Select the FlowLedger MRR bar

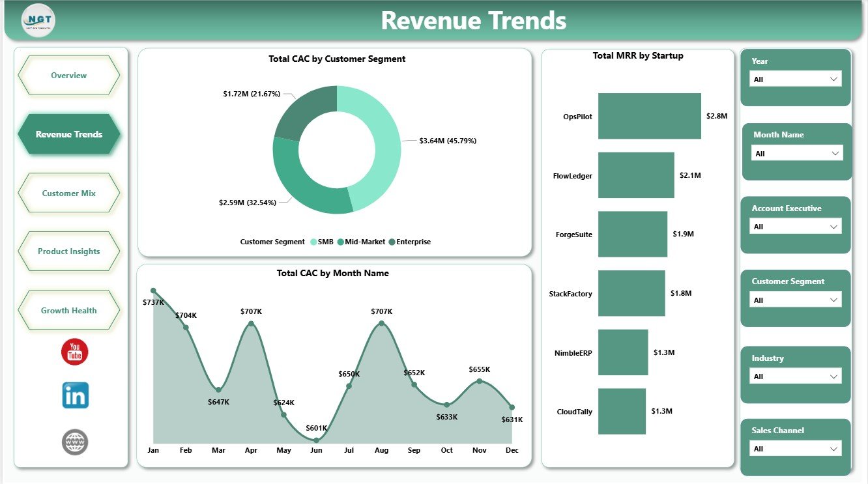coord(636,175)
